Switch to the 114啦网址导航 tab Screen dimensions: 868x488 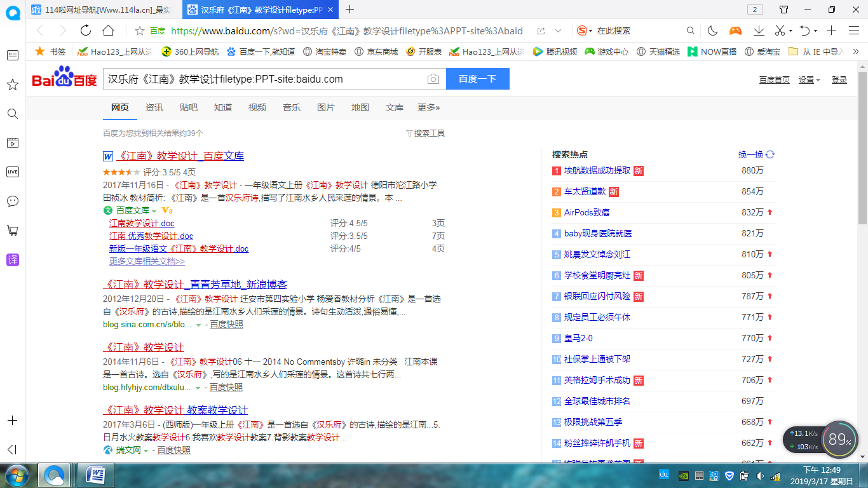click(105, 10)
